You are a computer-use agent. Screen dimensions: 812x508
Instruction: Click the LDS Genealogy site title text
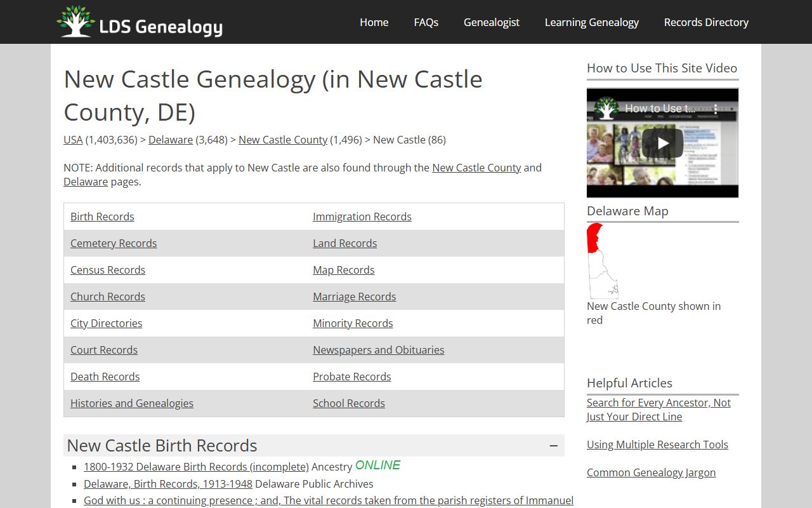161,27
